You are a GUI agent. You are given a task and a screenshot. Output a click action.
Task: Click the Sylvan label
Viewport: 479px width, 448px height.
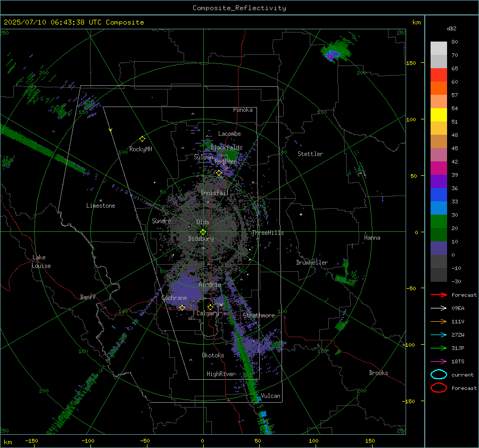[x=203, y=157]
